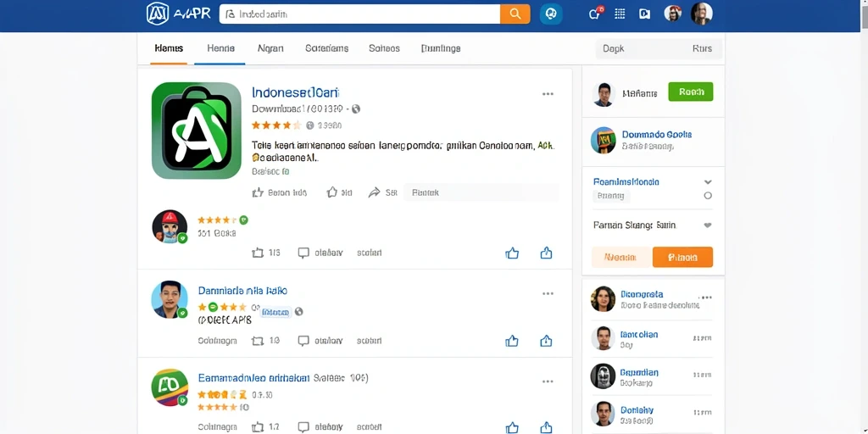Screen dimensions: 868x434
Task: Click the light orange Mveomn button
Action: point(620,258)
